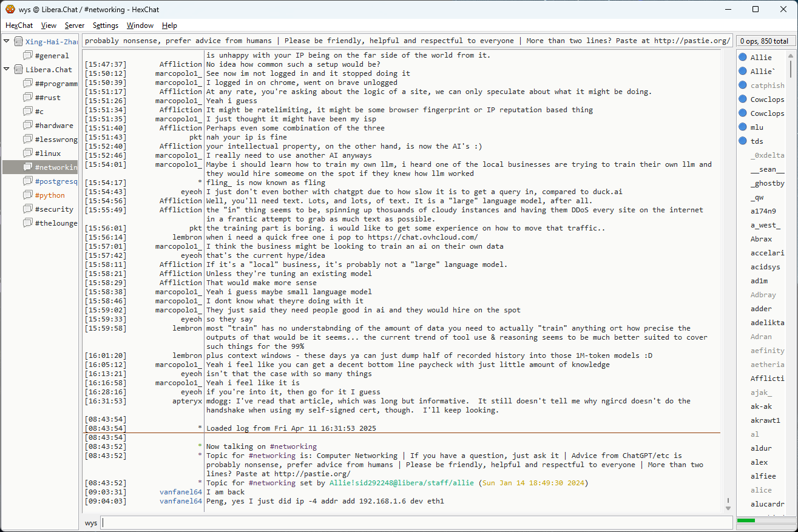Image resolution: width=798 pixels, height=532 pixels.
Task: Open the Settings menu
Action: (106, 25)
